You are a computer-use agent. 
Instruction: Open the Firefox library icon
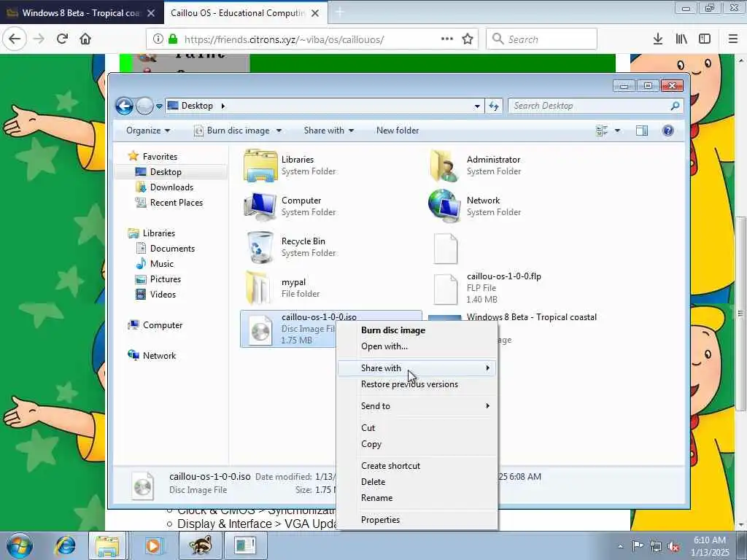click(681, 39)
